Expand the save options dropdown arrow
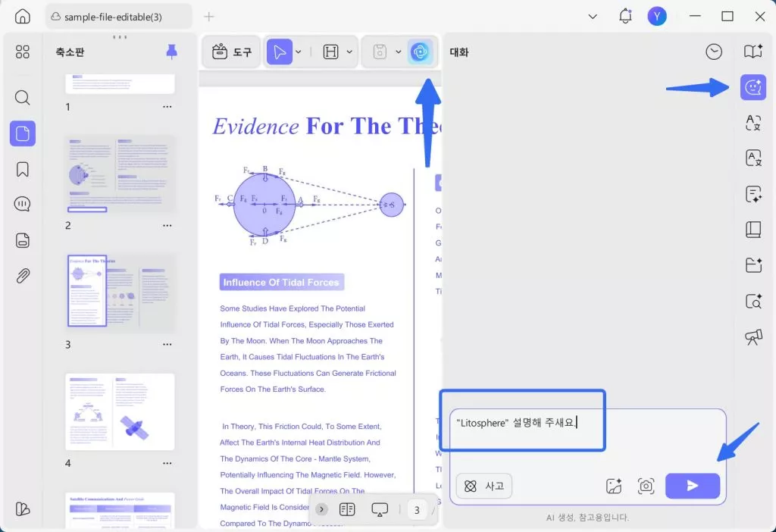Viewport: 776px width, 532px height. [x=398, y=52]
